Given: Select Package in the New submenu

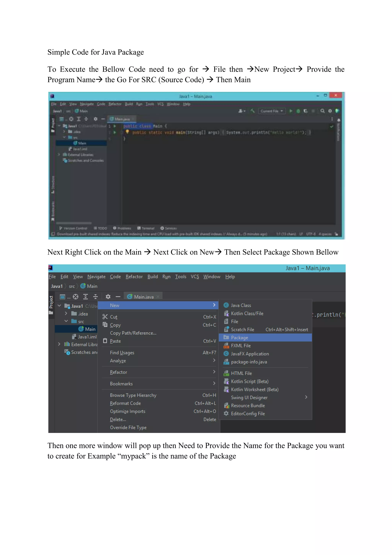Looking at the screenshot, I should pyautogui.click(x=265, y=337).
